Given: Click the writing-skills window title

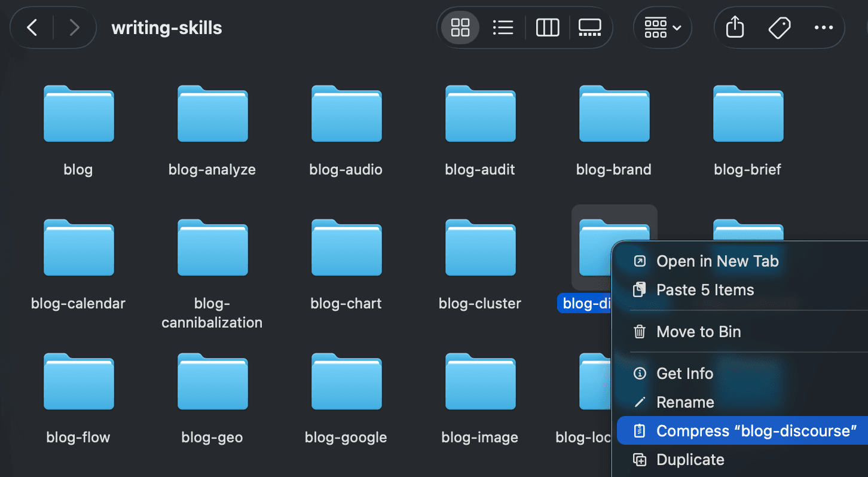Looking at the screenshot, I should point(167,27).
